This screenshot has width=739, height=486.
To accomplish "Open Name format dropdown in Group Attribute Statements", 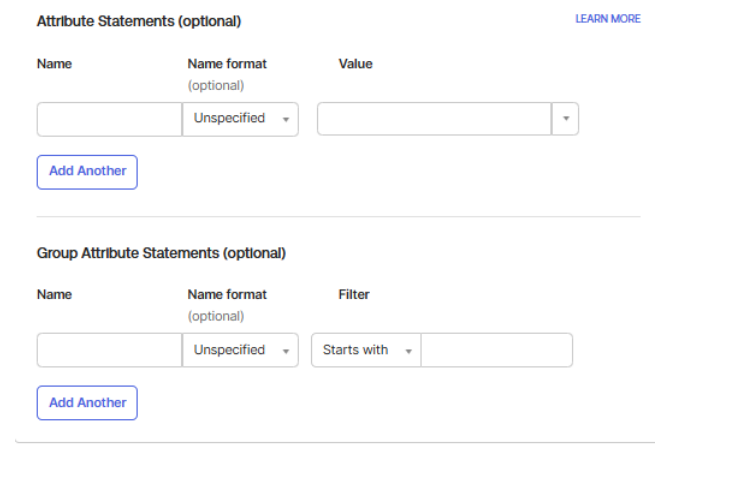I will tap(240, 351).
